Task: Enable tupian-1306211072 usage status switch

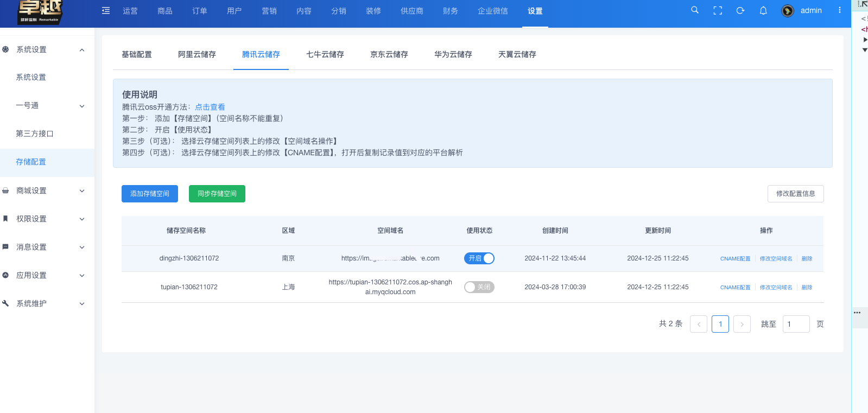Action: pos(479,287)
